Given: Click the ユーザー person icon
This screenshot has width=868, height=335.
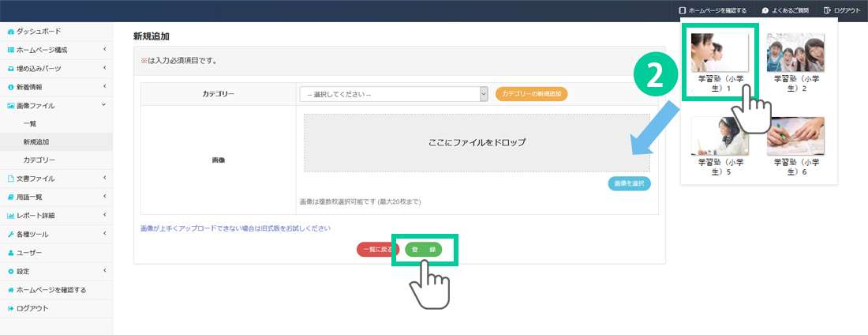Looking at the screenshot, I should 11,253.
